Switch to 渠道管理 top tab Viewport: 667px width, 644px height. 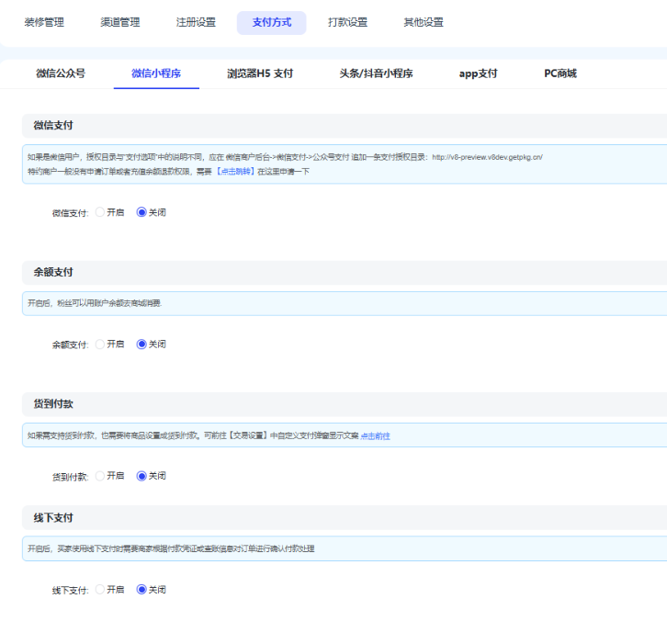pyautogui.click(x=119, y=22)
